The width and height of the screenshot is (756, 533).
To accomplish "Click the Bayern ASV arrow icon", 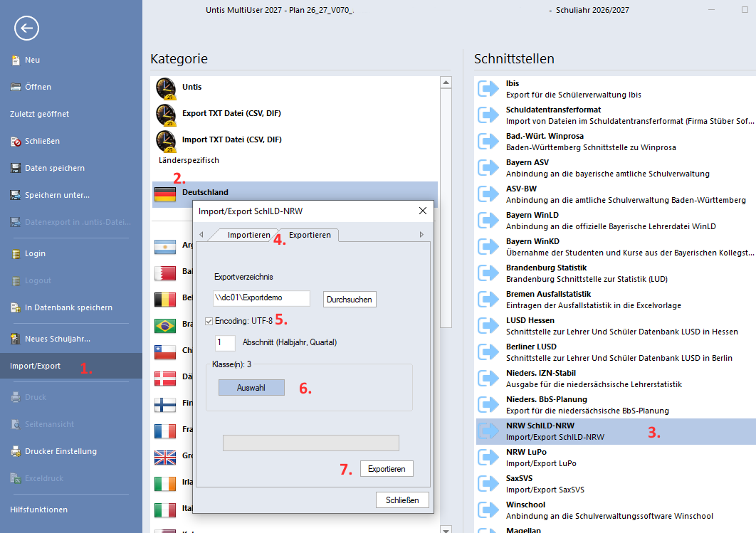I will (x=488, y=168).
